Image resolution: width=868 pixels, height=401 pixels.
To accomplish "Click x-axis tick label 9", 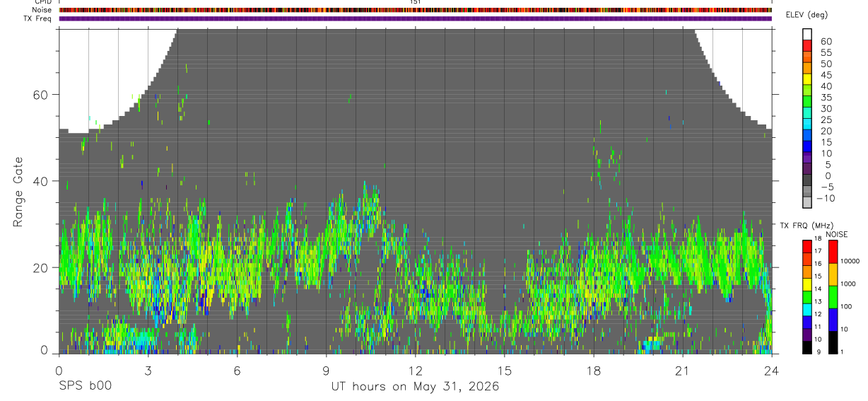I will click(x=326, y=370).
